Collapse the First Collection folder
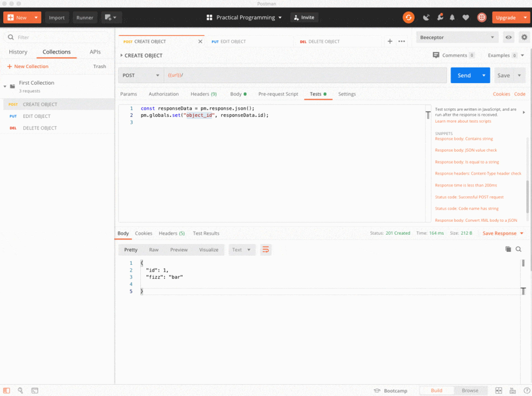The width and height of the screenshot is (532, 396). tap(5, 86)
